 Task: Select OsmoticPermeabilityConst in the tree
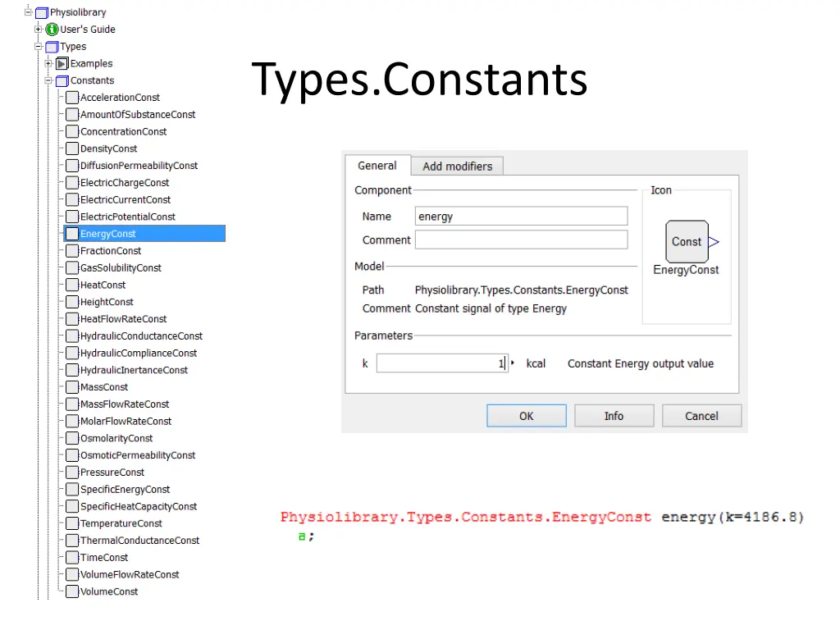pos(138,455)
